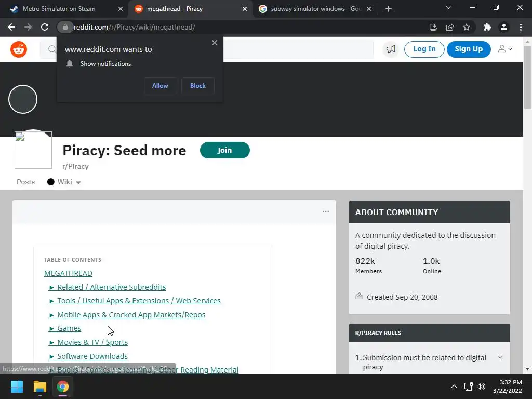Click the r/Piracy subreddit name text
The image size is (532, 399).
[75, 167]
